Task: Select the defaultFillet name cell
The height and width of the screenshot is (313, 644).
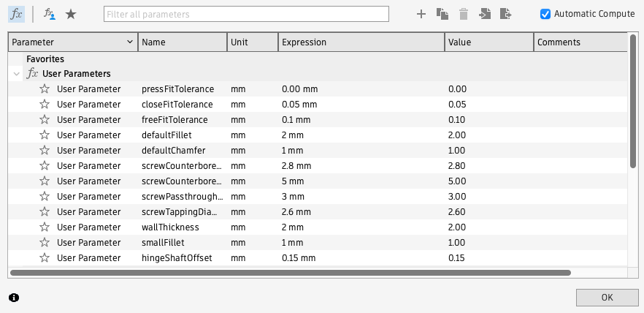Action: 183,135
